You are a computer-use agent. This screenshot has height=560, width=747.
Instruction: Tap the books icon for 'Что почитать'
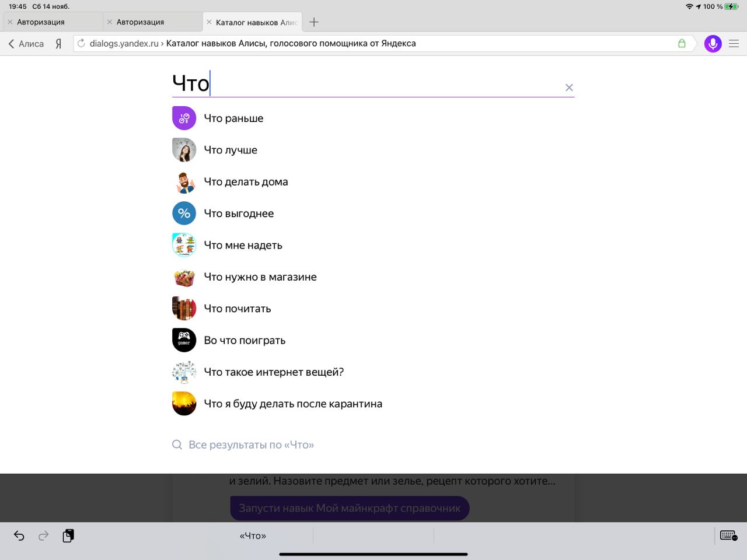(184, 309)
